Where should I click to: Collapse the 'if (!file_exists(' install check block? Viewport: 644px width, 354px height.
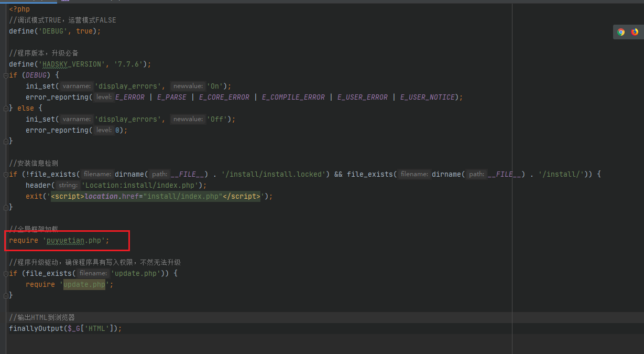coord(5,174)
